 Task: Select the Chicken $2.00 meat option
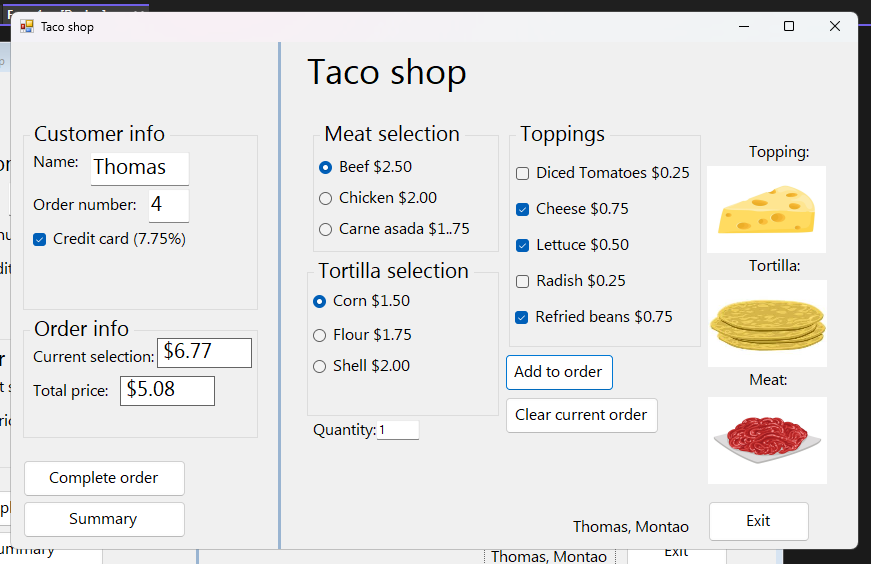pyautogui.click(x=326, y=198)
